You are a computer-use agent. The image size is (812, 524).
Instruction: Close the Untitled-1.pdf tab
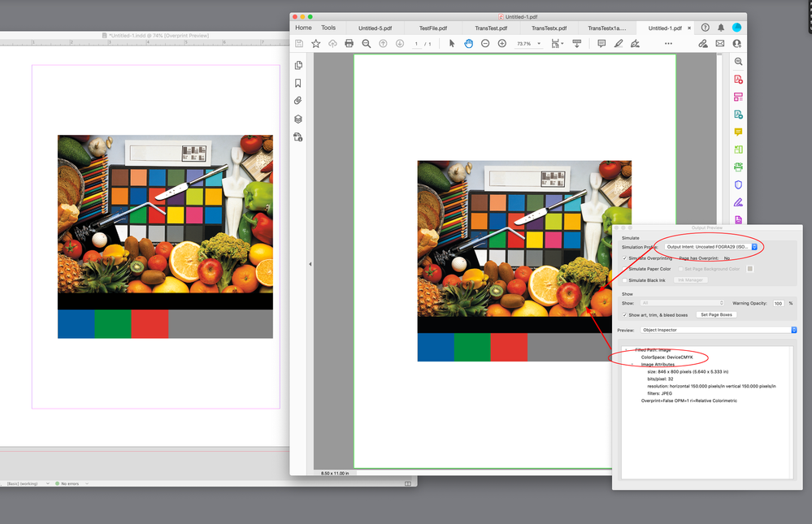point(689,28)
